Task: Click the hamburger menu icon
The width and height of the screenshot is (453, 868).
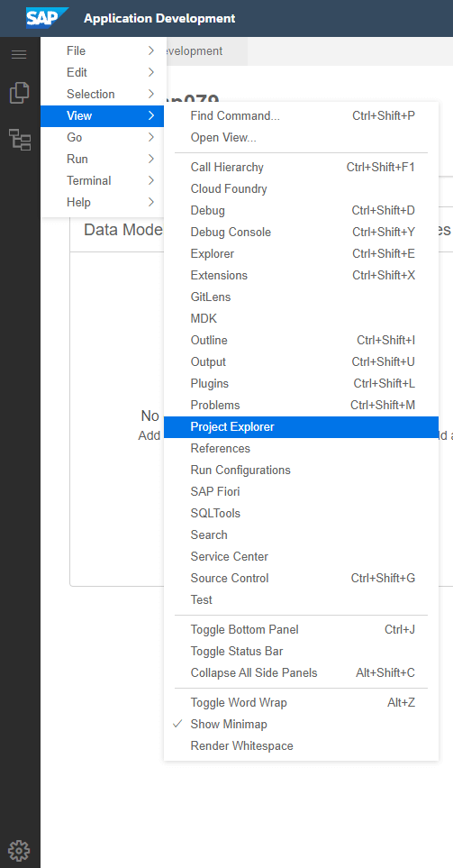Action: click(x=19, y=54)
